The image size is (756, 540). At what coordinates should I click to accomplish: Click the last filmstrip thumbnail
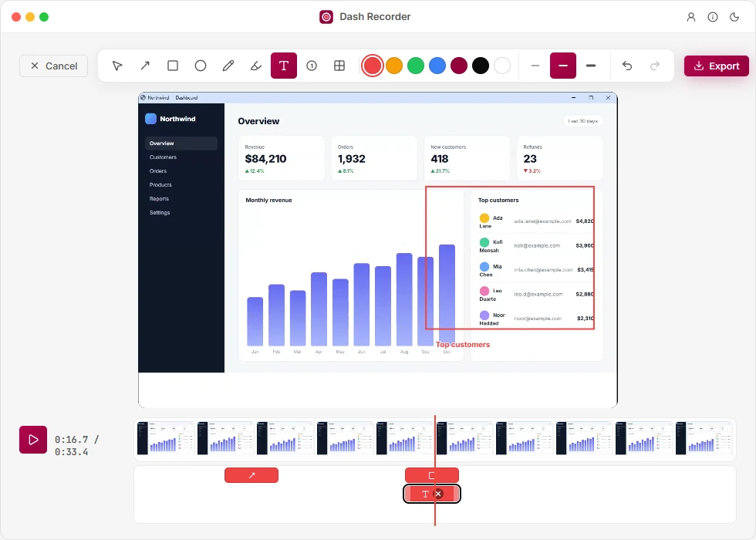tap(704, 438)
